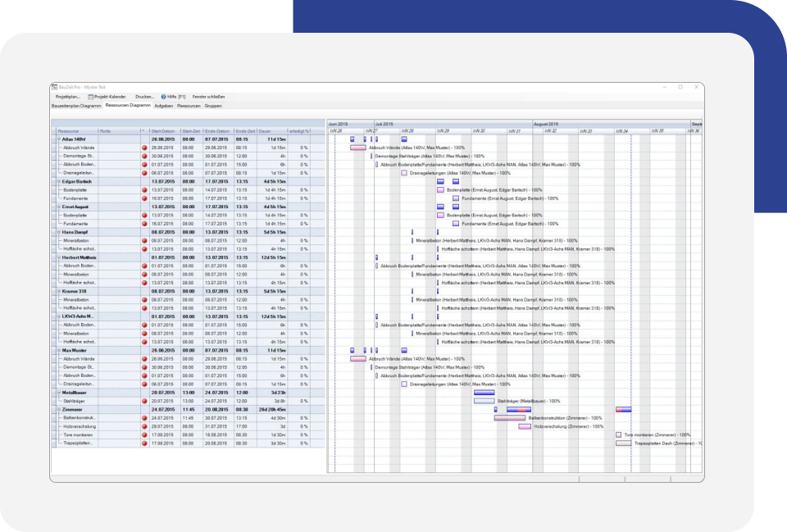Collapse the Zimmerer resource group
Screen dimensions: 787x532
point(58,409)
